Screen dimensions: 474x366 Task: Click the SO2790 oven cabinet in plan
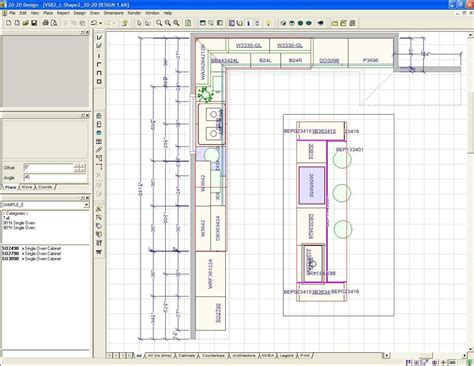(210, 314)
